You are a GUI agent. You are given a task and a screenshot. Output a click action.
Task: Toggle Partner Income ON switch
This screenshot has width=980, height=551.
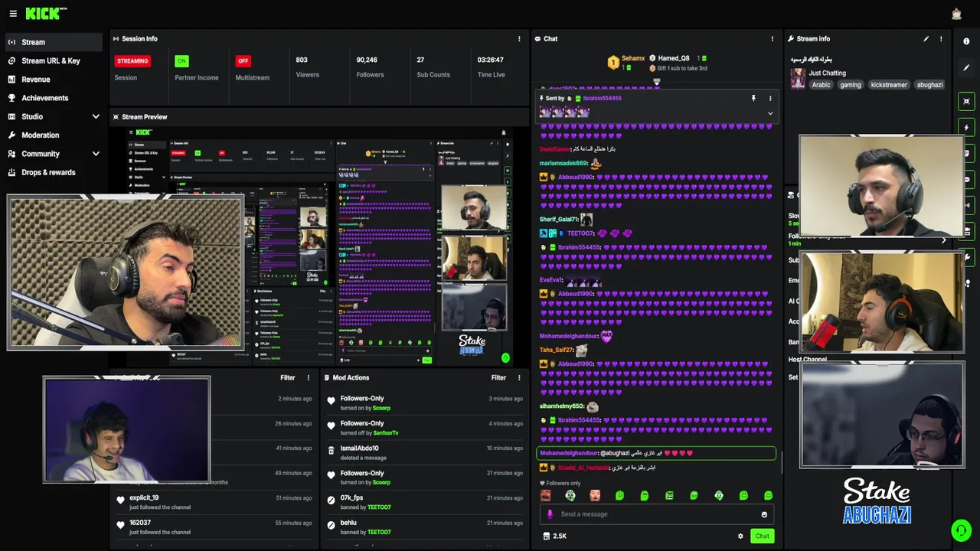point(181,61)
